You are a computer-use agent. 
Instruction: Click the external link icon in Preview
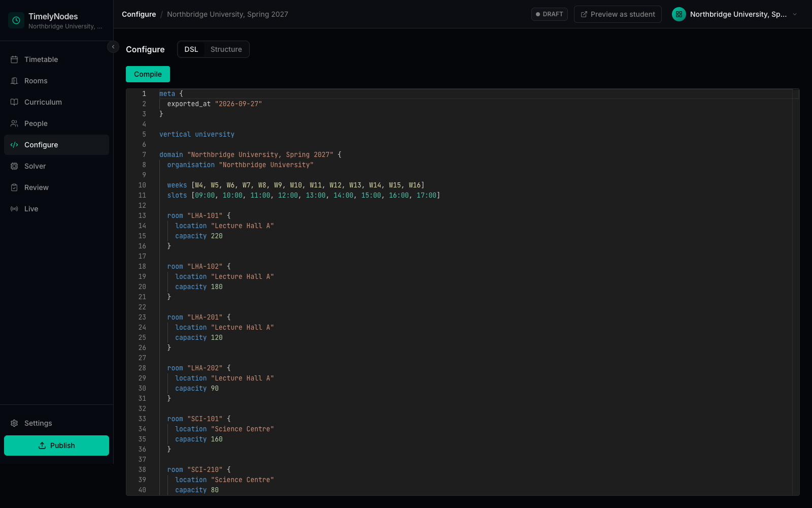click(x=584, y=14)
